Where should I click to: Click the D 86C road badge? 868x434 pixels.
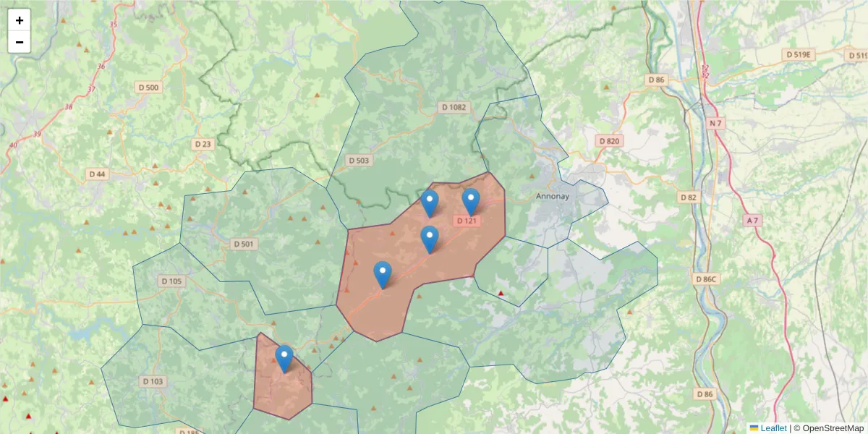click(707, 277)
